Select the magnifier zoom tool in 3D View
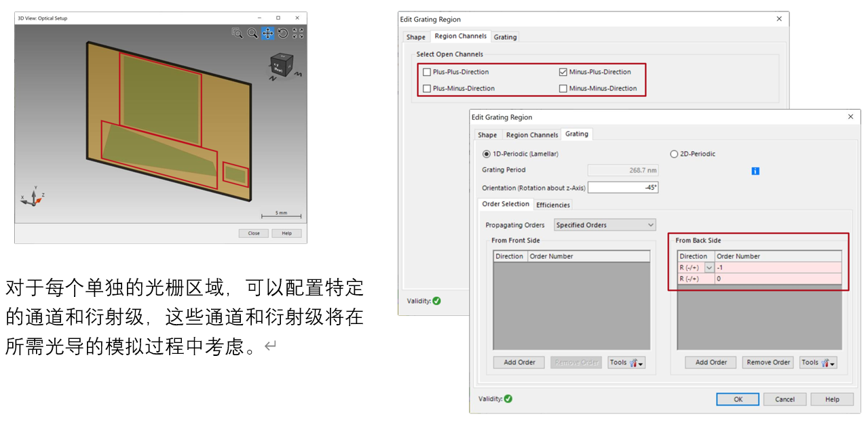 coord(252,33)
